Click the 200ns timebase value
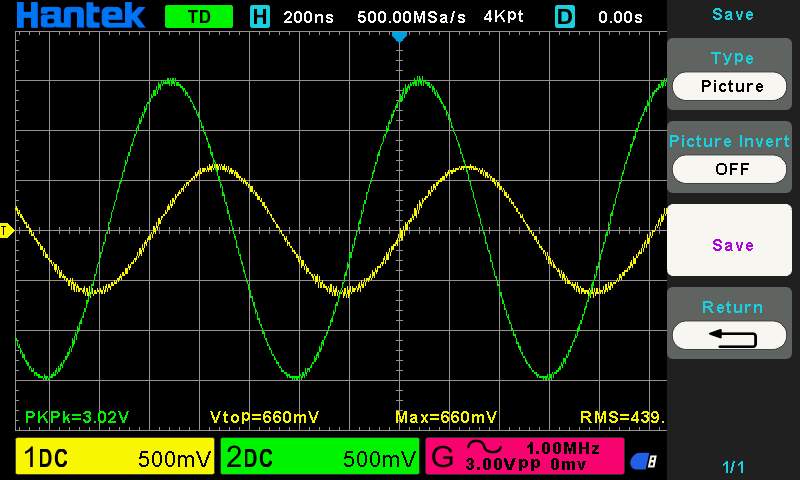 point(308,17)
